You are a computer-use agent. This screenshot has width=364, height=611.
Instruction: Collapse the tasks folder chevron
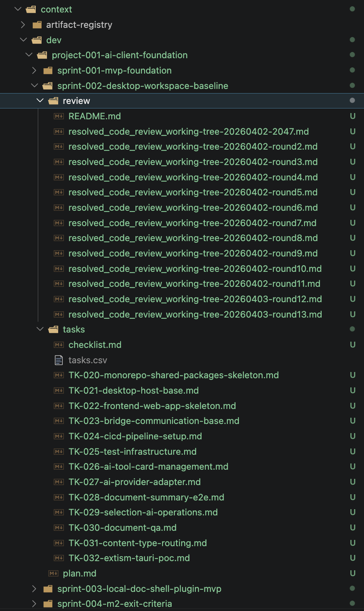click(x=40, y=330)
